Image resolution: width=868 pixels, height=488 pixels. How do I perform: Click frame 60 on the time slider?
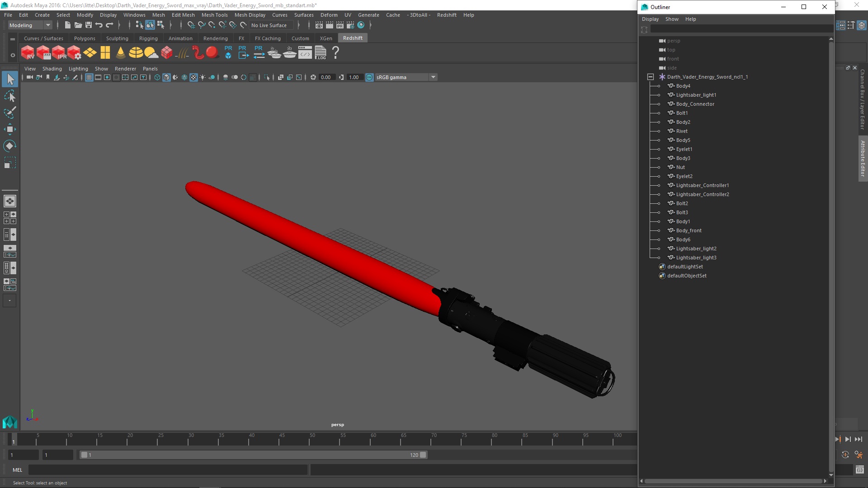[x=373, y=439]
